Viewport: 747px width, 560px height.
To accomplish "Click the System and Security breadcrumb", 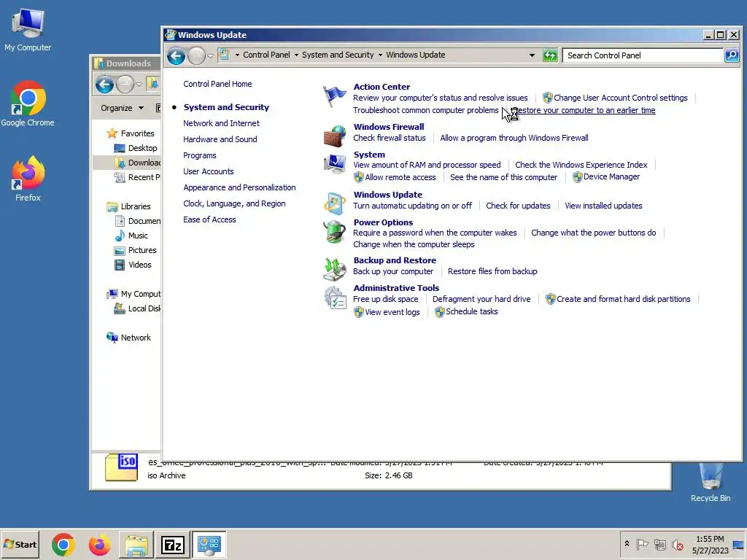I will coord(338,55).
